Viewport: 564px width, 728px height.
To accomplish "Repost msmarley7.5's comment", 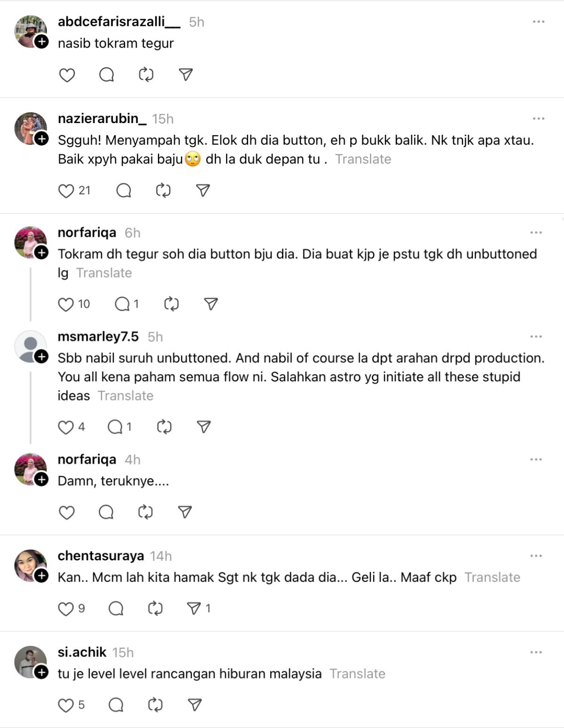I will (164, 426).
